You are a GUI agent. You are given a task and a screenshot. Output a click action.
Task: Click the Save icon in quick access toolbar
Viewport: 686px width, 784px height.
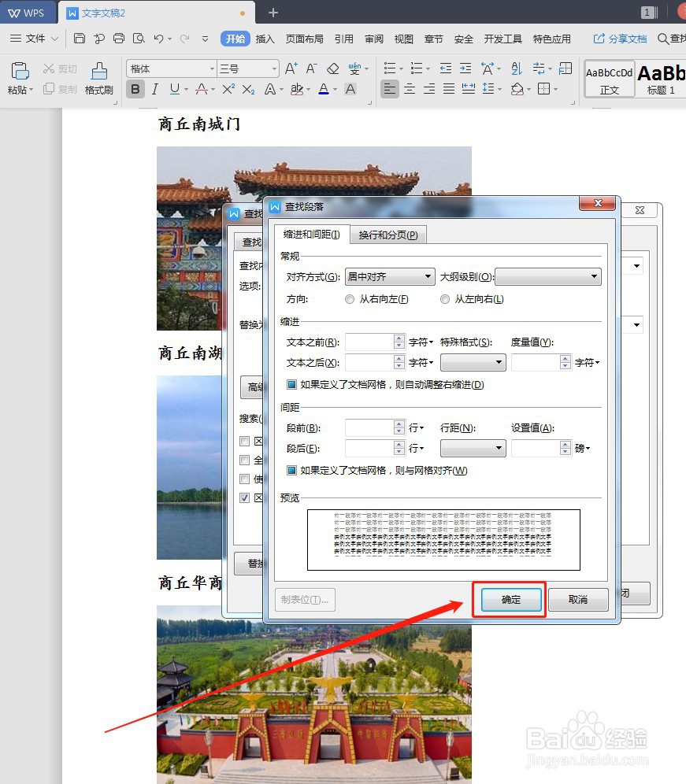tap(79, 39)
